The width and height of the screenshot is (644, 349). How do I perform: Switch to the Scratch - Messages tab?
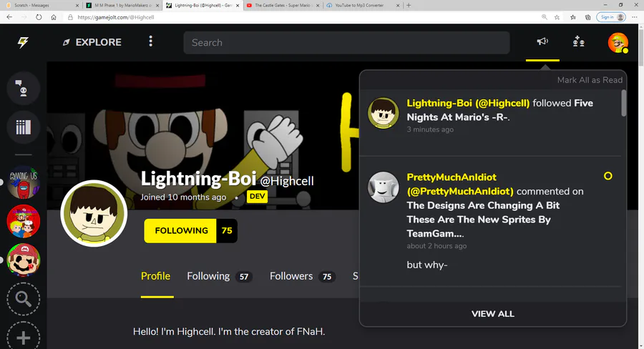point(40,5)
